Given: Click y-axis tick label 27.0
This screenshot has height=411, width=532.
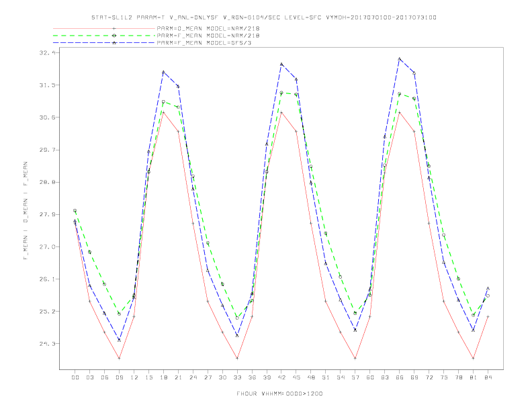Looking at the screenshot, I should tap(47, 247).
